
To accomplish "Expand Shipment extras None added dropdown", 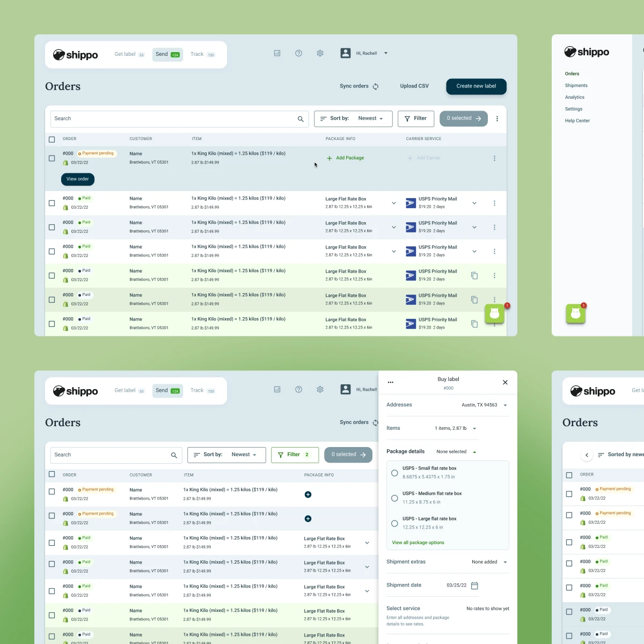I will click(x=505, y=562).
